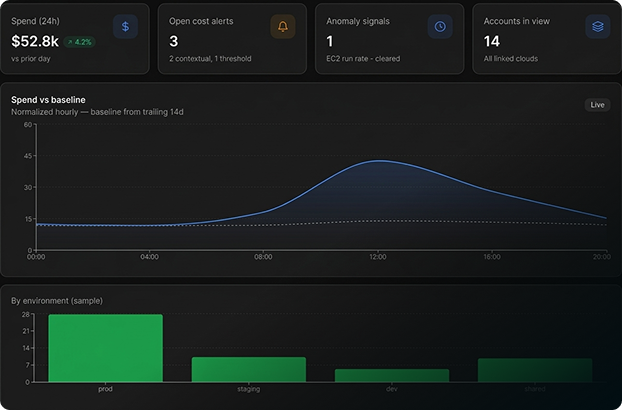Click the up-arrow icon in 4.2% badge

point(70,42)
